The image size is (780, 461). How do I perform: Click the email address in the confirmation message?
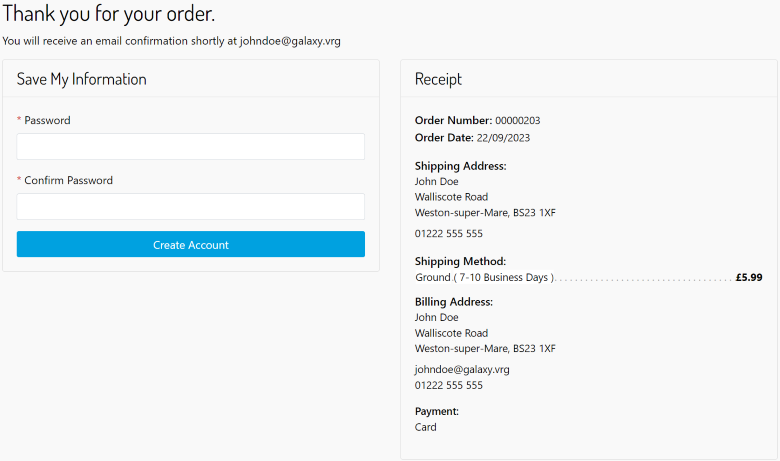pos(290,41)
